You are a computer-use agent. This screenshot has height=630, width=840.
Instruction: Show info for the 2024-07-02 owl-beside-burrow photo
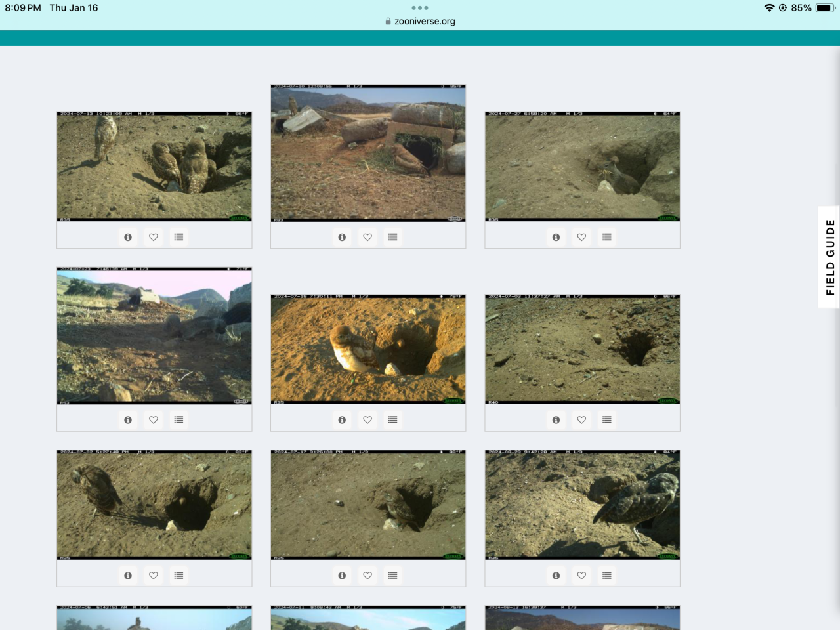(x=128, y=575)
